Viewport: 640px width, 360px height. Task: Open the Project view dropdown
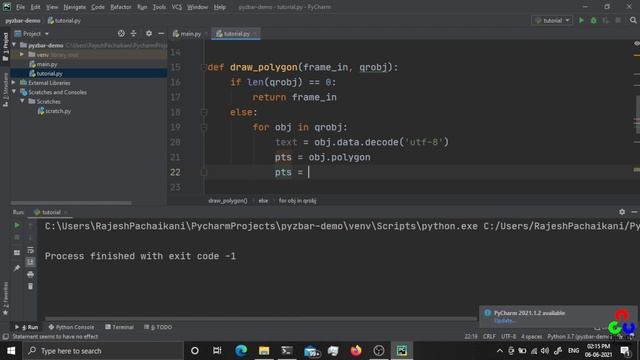32,33
